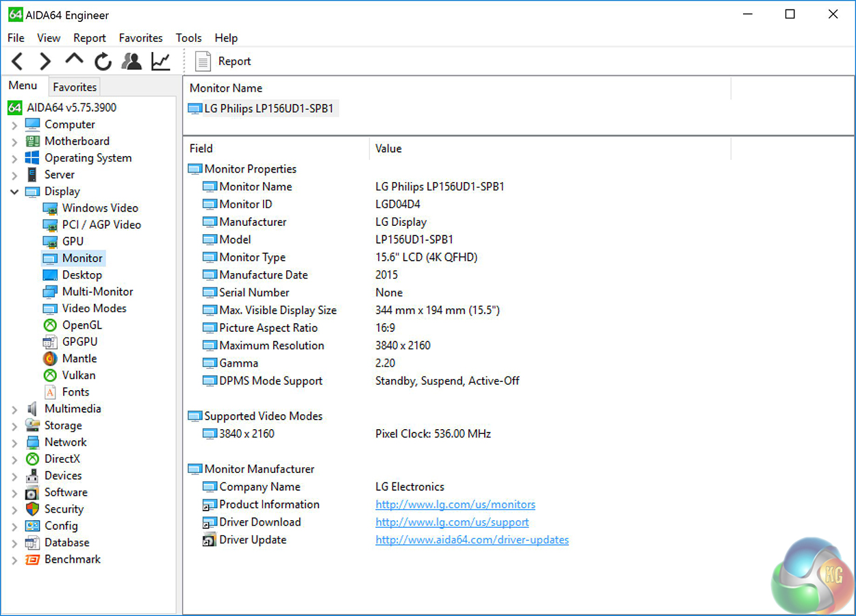Screen dimensions: 856x616
Task: Select GPU in the Display tree
Action: (x=73, y=241)
